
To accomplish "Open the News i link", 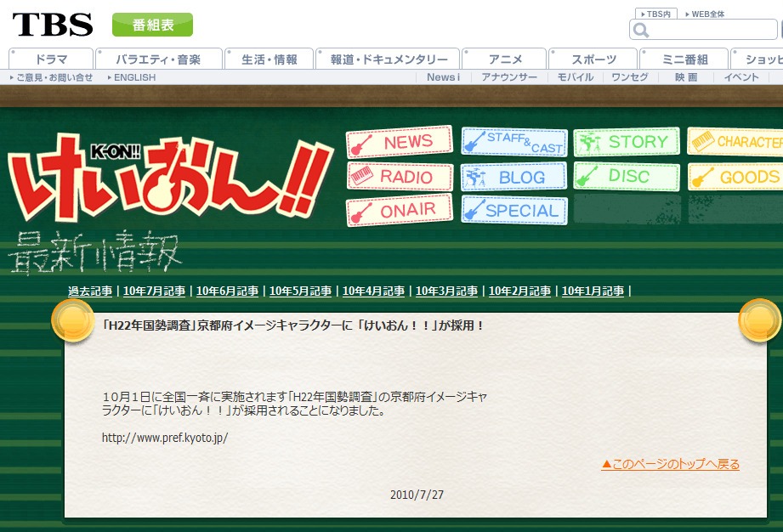I will [443, 77].
